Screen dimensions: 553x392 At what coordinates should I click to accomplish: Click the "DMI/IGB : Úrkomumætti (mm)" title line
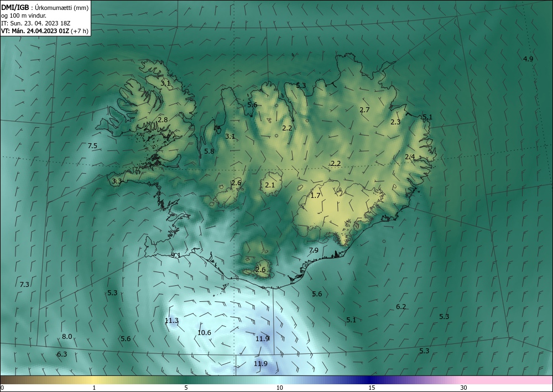pos(45,8)
